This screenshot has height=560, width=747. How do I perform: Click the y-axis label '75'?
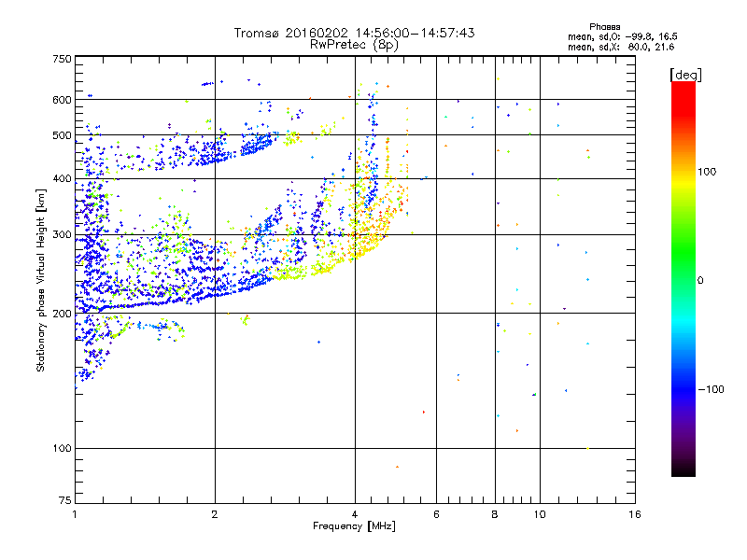[x=65, y=500]
